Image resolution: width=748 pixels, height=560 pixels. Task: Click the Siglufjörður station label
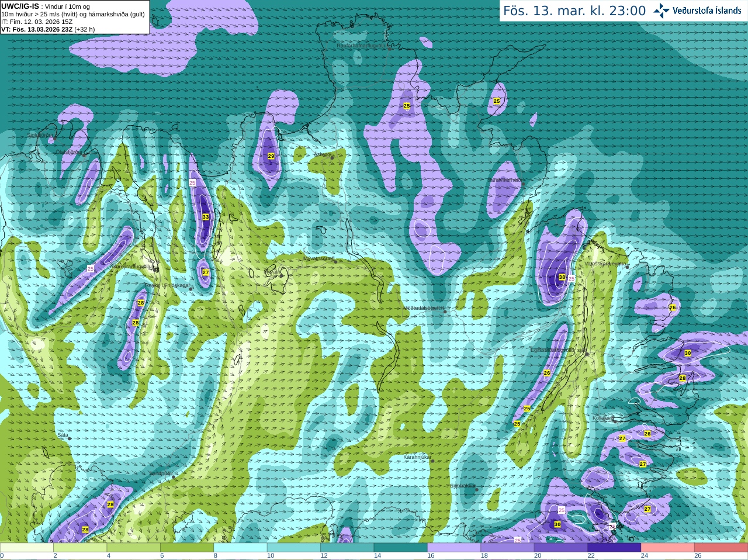(x=40, y=136)
